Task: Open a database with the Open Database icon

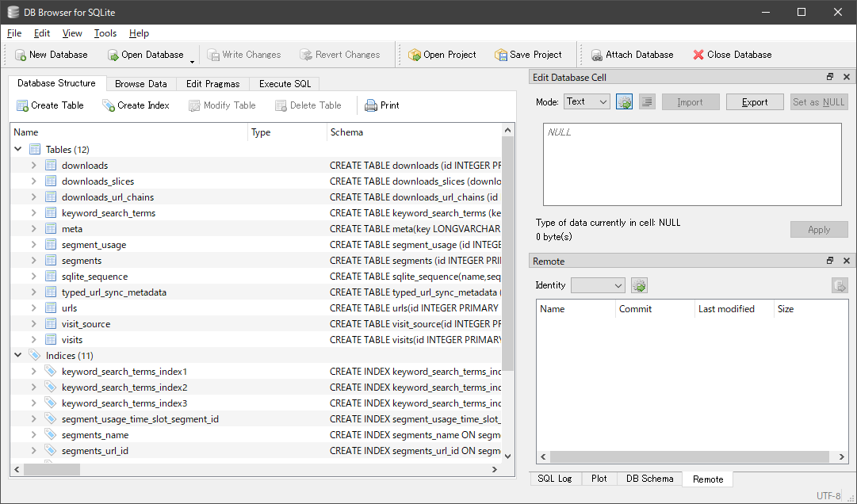Action: 111,54
